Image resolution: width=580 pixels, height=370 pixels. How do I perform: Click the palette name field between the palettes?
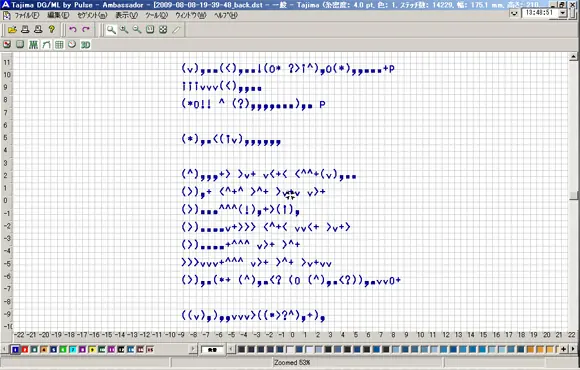pyautogui.click(x=212, y=349)
